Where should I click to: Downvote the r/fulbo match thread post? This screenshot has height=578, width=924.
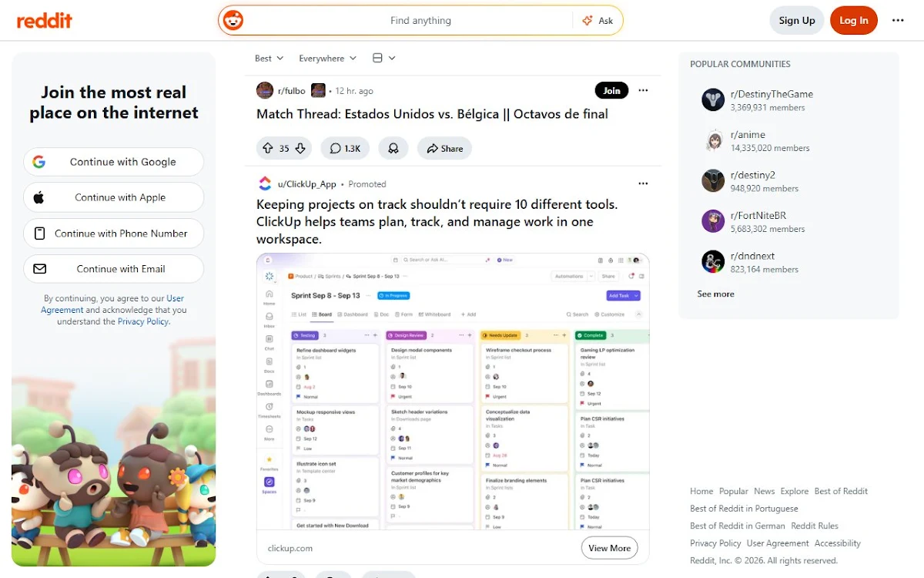pos(300,148)
